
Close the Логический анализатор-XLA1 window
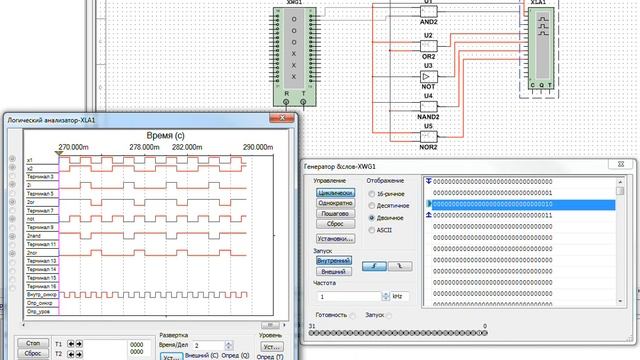click(282, 118)
